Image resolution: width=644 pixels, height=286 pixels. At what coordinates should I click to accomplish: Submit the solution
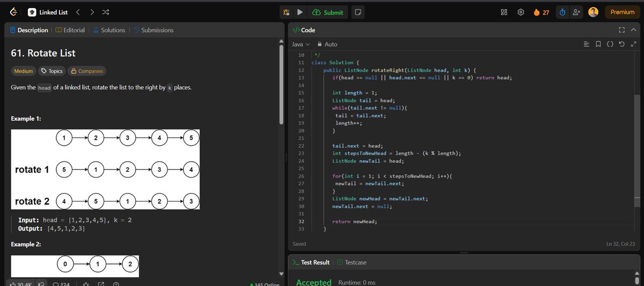point(327,12)
